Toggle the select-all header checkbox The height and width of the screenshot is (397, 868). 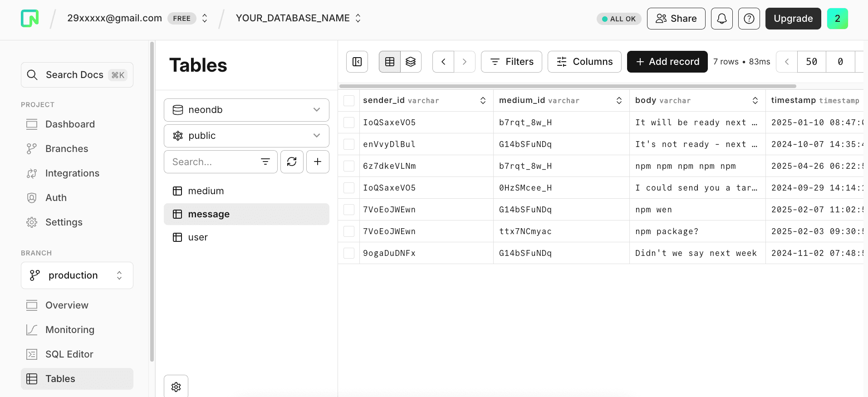coord(349,101)
